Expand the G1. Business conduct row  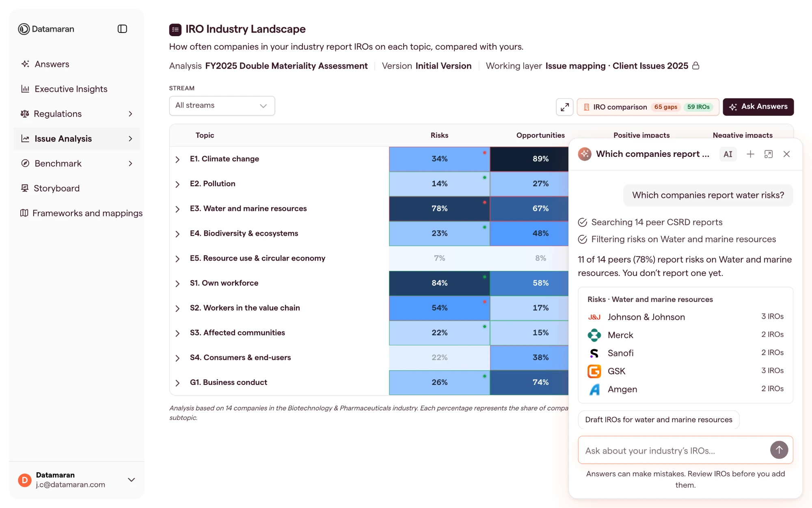177,383
